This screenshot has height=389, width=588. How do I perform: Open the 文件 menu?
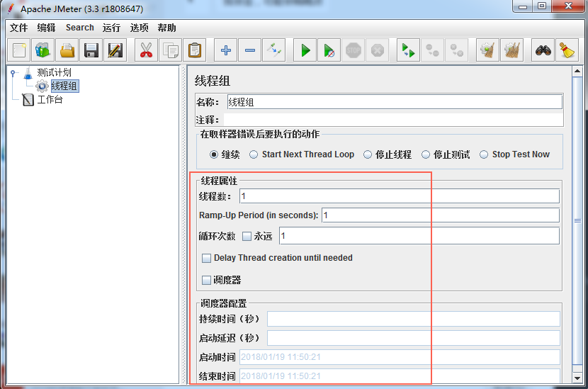(x=18, y=28)
